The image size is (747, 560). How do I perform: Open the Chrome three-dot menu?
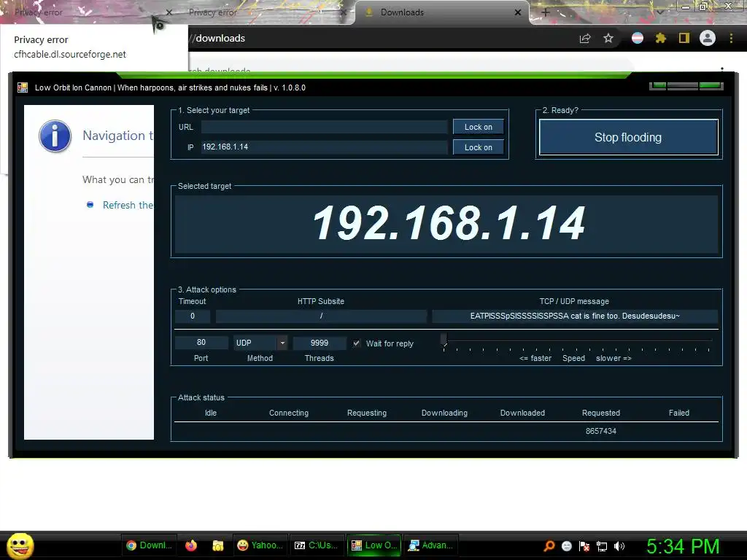[731, 38]
